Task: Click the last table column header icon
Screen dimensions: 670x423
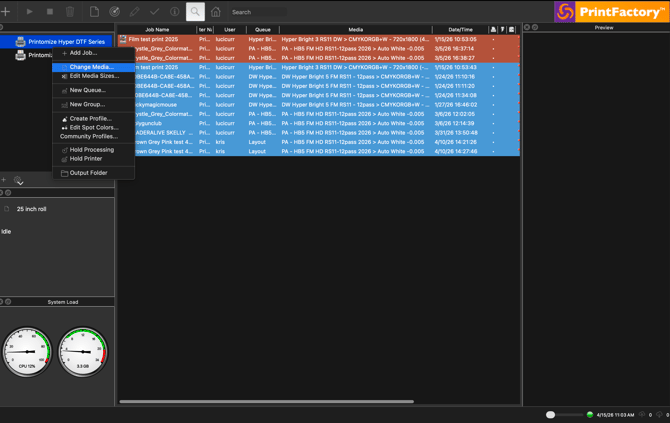Action: point(511,29)
